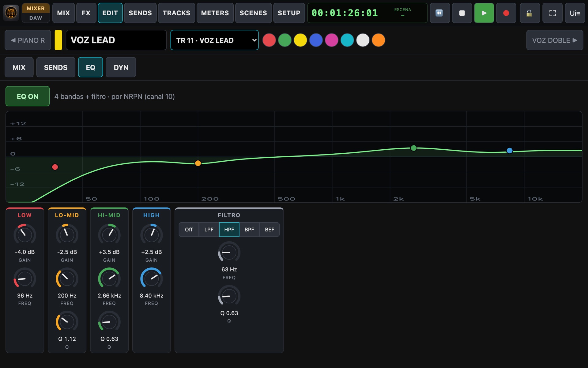Screen dimensions: 588x368
Task: Open the METERS top tab
Action: click(215, 13)
